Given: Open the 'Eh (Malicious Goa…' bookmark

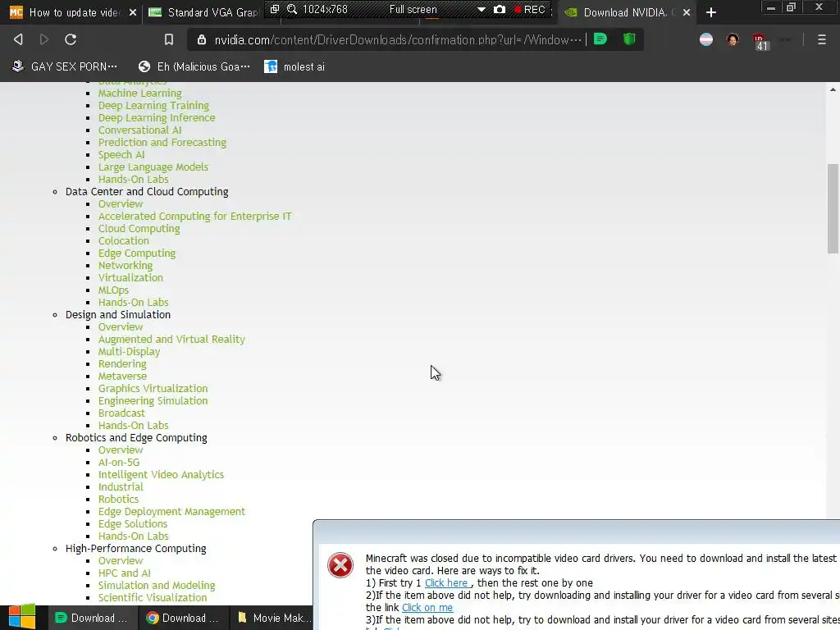Looking at the screenshot, I should click(194, 67).
